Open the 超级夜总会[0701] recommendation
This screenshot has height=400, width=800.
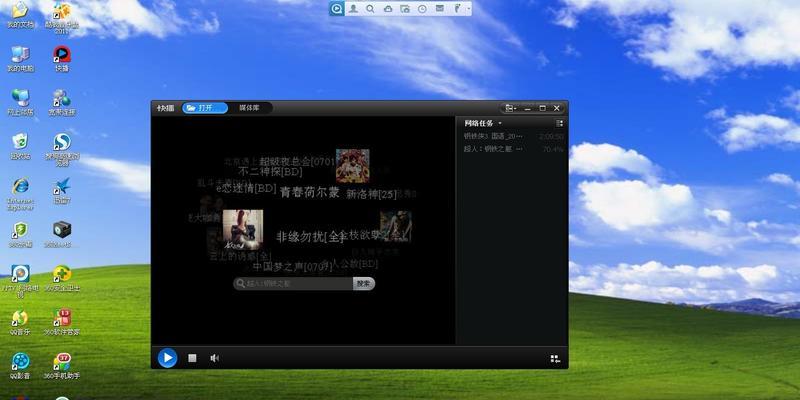[297, 162]
